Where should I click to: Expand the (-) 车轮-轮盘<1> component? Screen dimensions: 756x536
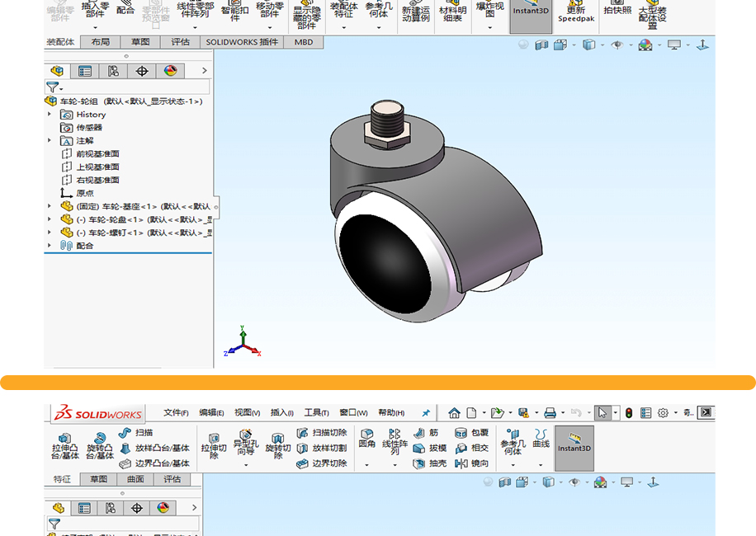(50, 219)
